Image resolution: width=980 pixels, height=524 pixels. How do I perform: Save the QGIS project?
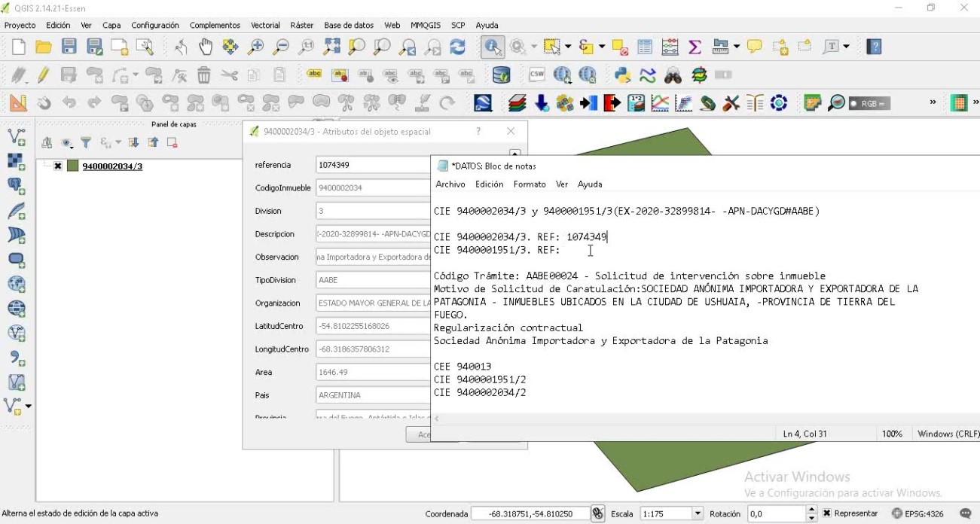click(x=69, y=47)
